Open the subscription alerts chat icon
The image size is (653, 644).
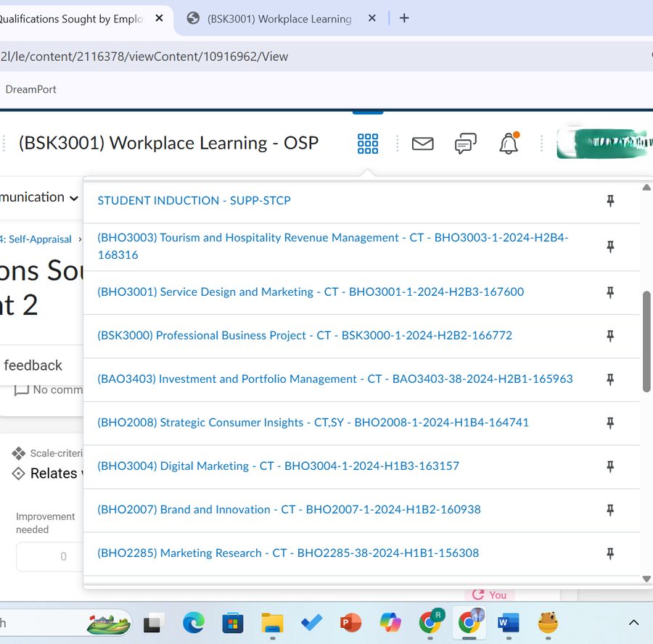[465, 144]
